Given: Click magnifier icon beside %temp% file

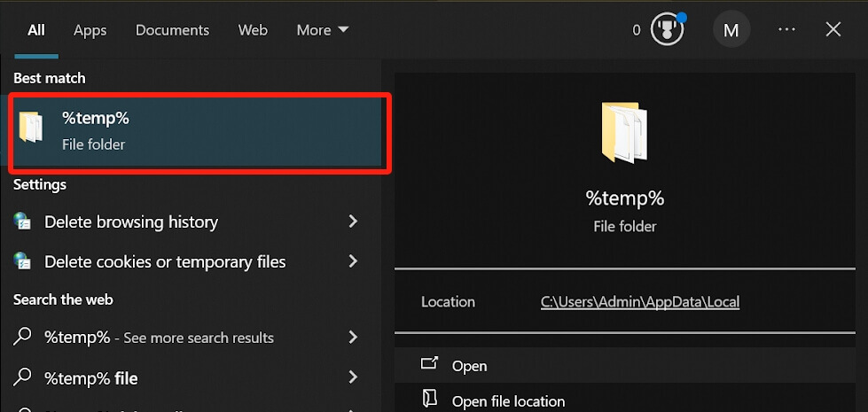Looking at the screenshot, I should click(22, 377).
